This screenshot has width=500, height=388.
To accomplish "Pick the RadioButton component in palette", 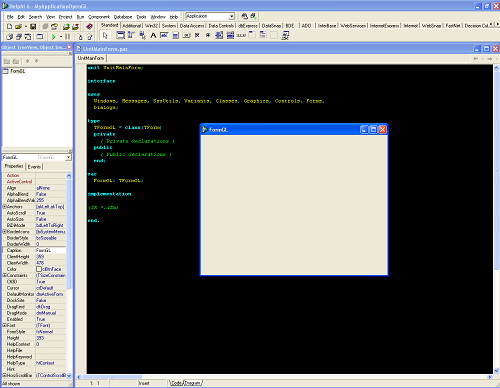I will tap(208, 35).
